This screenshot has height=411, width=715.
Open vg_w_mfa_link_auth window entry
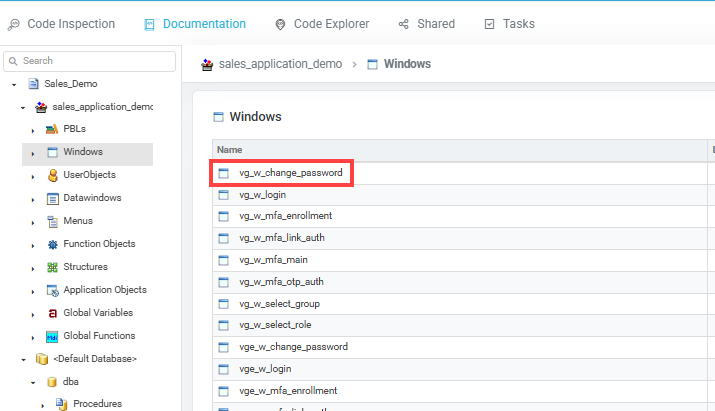pyautogui.click(x=282, y=238)
